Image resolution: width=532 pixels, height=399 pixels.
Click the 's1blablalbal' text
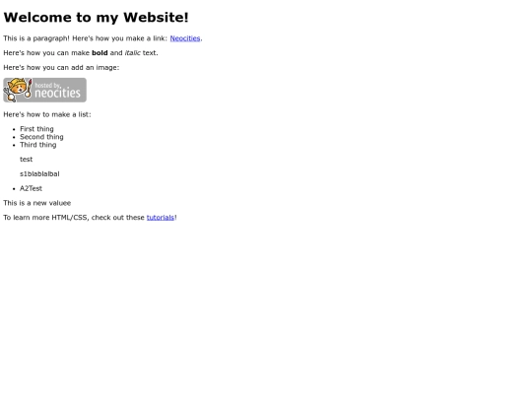click(x=39, y=173)
